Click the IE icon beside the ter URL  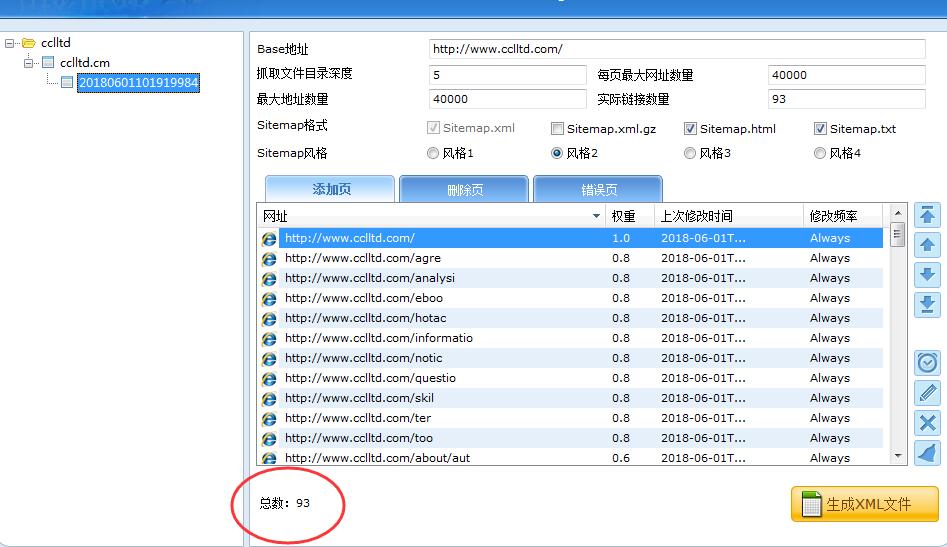269,418
